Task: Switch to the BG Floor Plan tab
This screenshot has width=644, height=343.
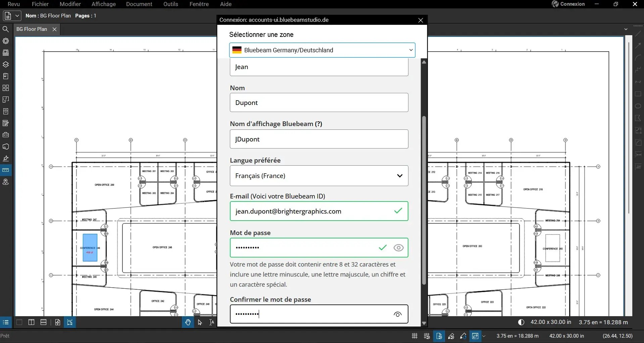Action: pyautogui.click(x=32, y=29)
